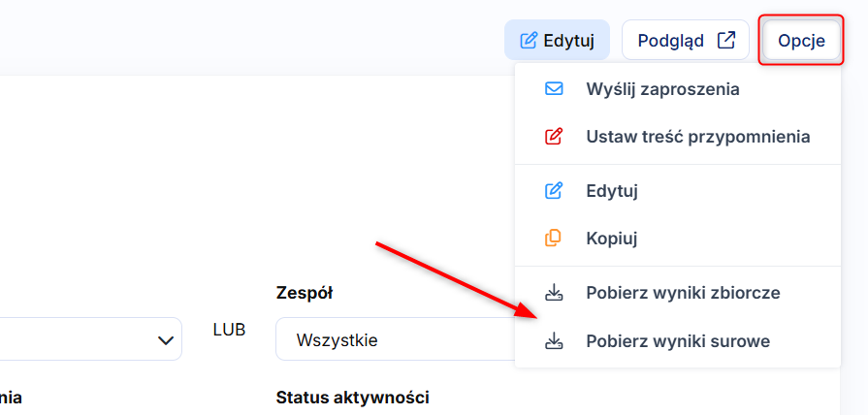Click the blue edit icon in the options menu
Viewport: 868px width, 415px height.
pos(554,191)
